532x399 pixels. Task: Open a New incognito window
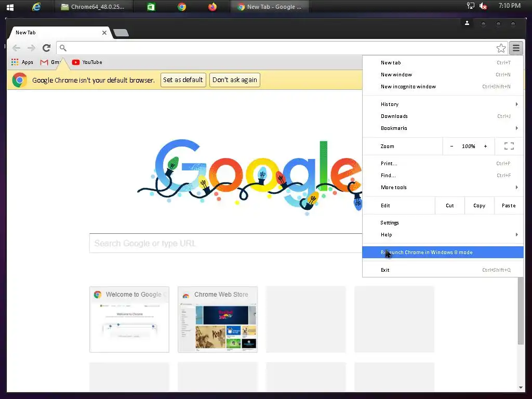tap(443, 87)
